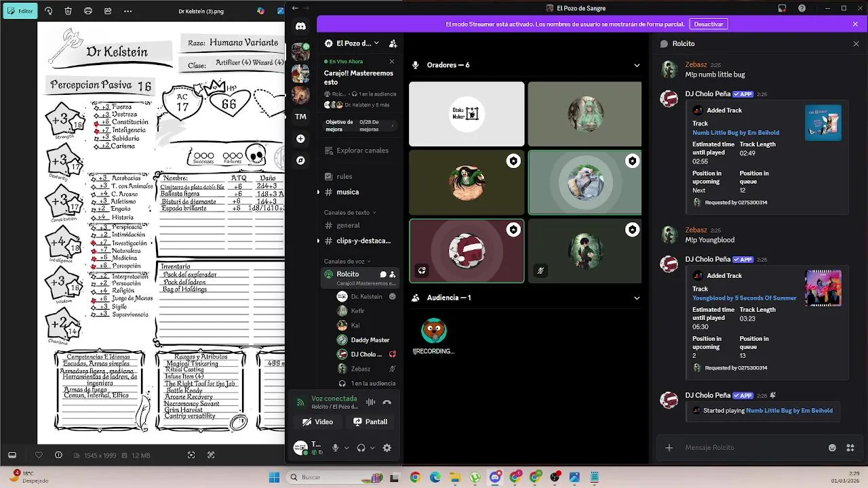Image resolution: width=868 pixels, height=488 pixels.
Task: Share the image from Photos toolbar
Action: pyautogui.click(x=108, y=11)
